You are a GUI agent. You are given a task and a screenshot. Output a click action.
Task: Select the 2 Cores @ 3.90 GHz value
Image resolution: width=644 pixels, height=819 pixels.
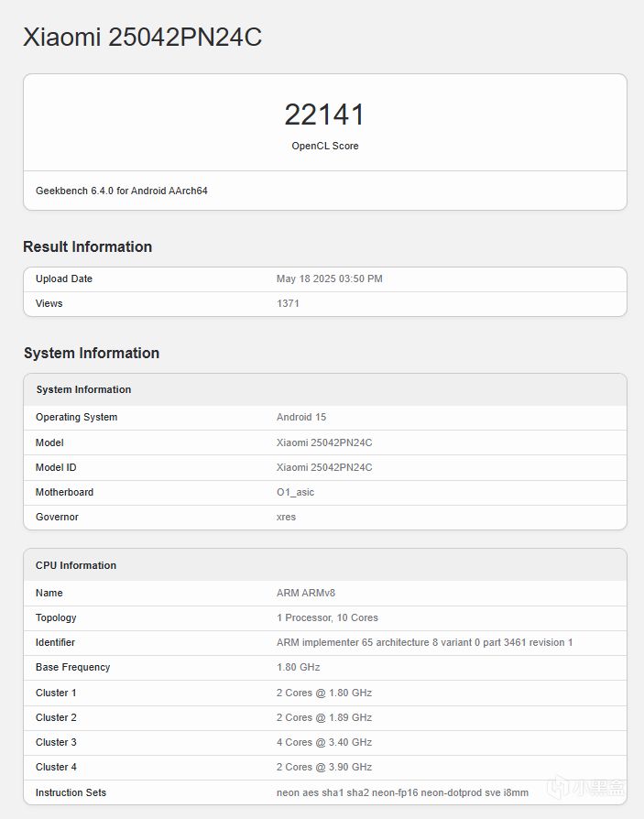[324, 768]
